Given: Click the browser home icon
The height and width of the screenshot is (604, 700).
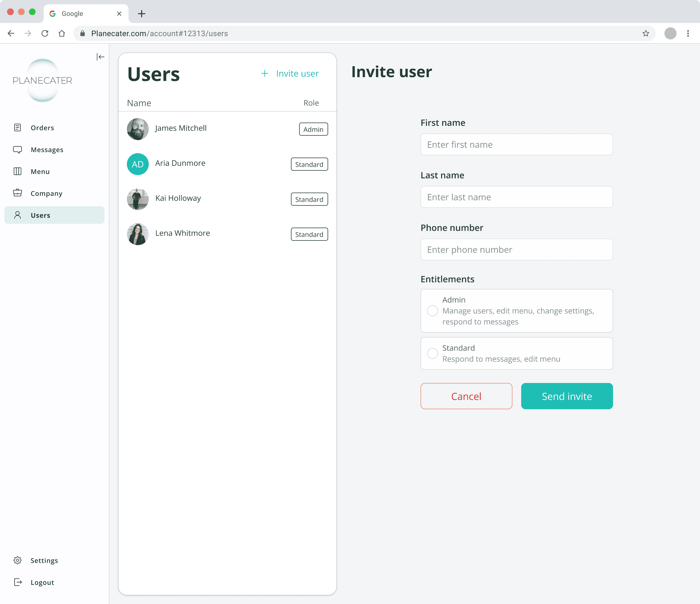Looking at the screenshot, I should (x=62, y=33).
